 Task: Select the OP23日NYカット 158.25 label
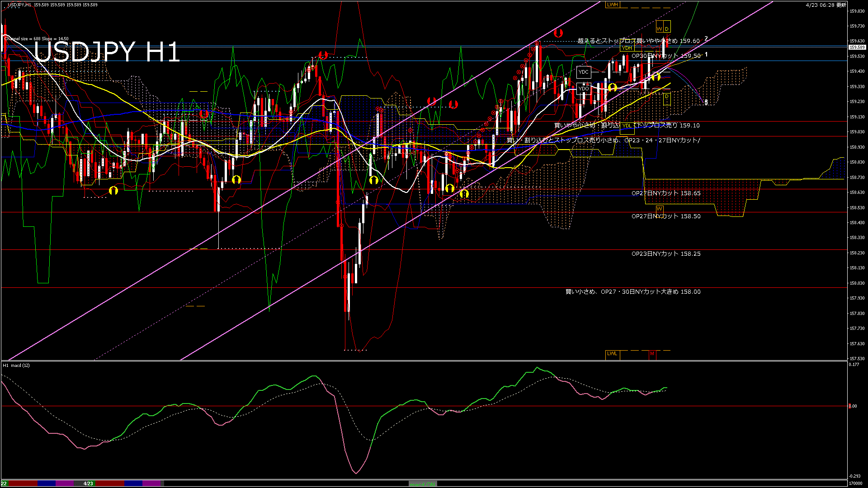pos(666,254)
